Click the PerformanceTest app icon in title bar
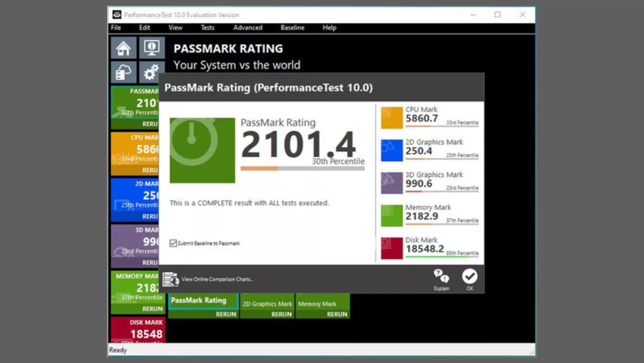This screenshot has height=363, width=644. (x=116, y=14)
